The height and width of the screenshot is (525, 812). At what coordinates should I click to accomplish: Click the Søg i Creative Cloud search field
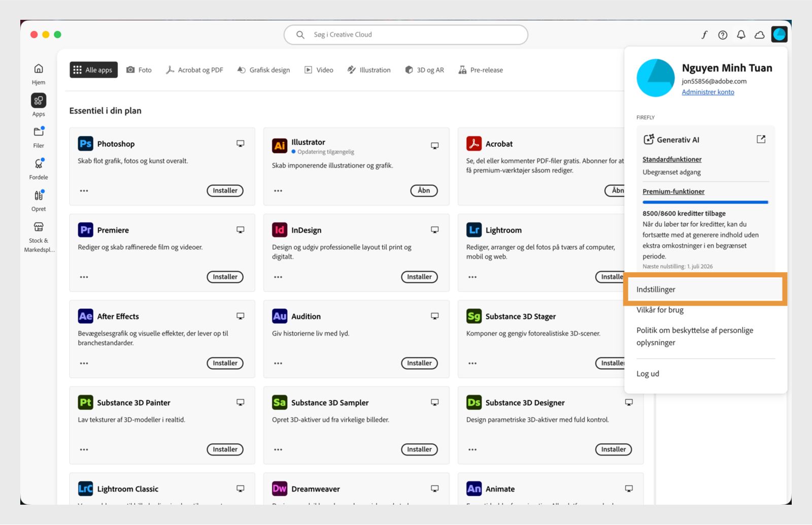(406, 35)
